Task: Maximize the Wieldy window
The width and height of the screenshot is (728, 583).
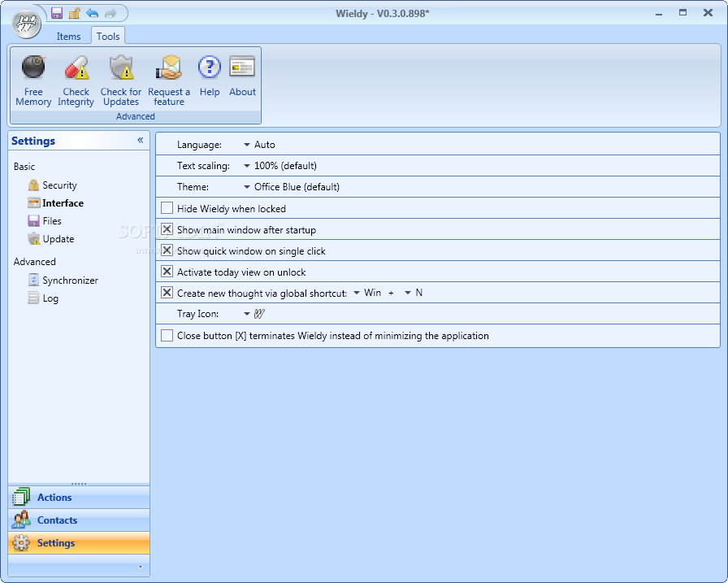Action: point(682,12)
